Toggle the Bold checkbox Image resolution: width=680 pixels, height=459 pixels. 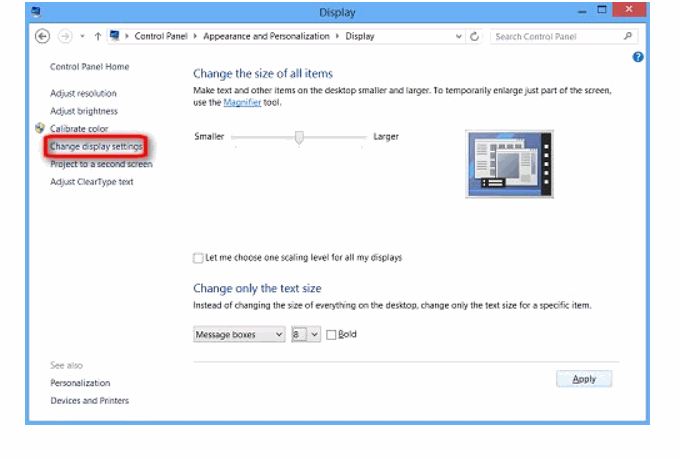click(332, 335)
